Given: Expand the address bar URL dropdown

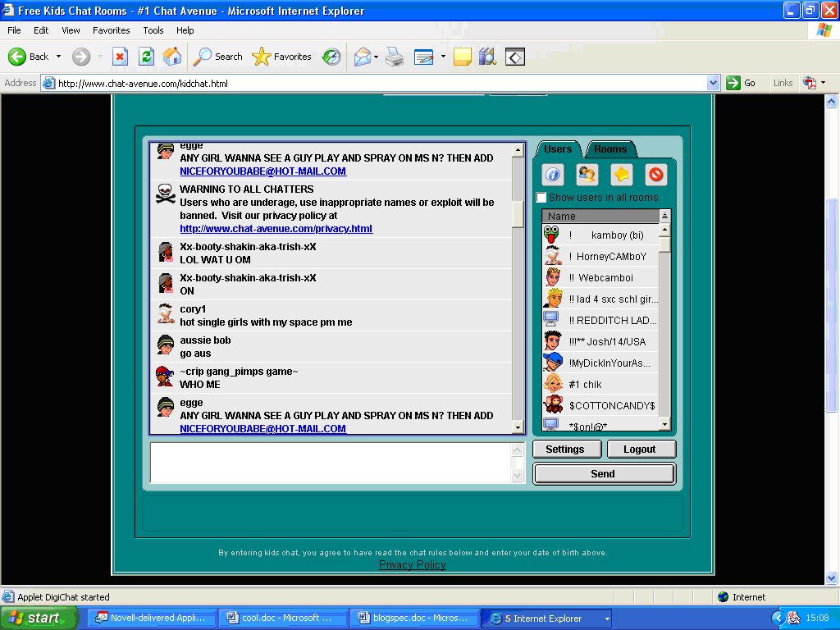Looking at the screenshot, I should [x=713, y=83].
